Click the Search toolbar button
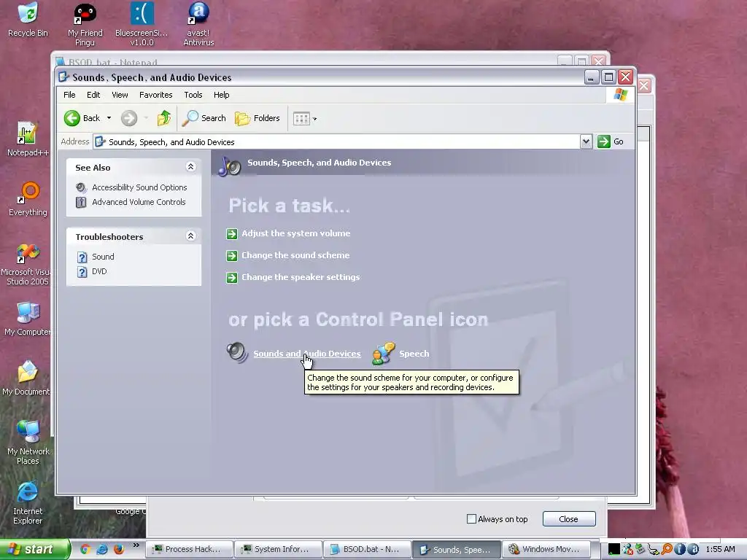Image resolution: width=747 pixels, height=560 pixels. click(x=204, y=118)
